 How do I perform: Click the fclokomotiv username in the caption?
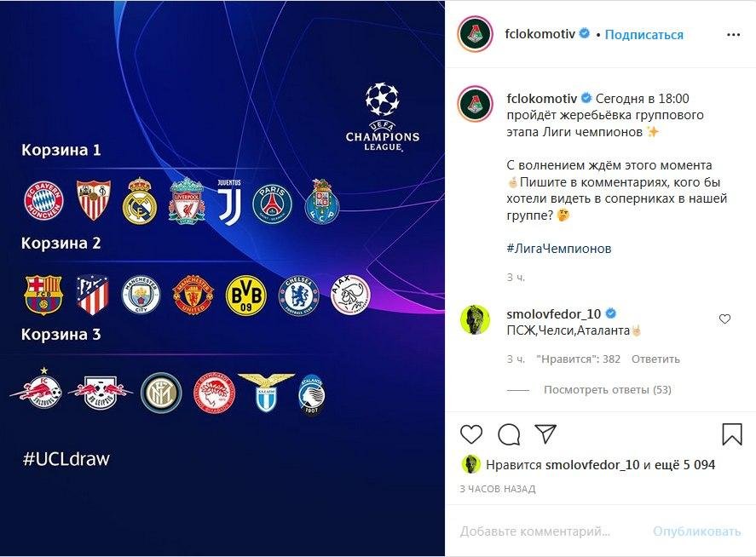click(542, 98)
